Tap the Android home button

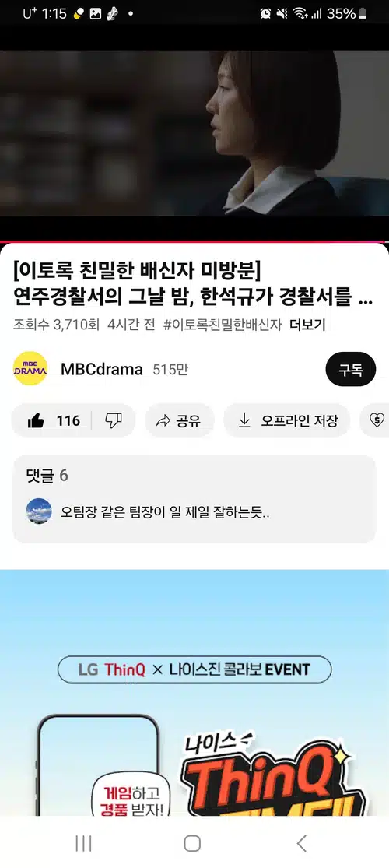(192, 843)
